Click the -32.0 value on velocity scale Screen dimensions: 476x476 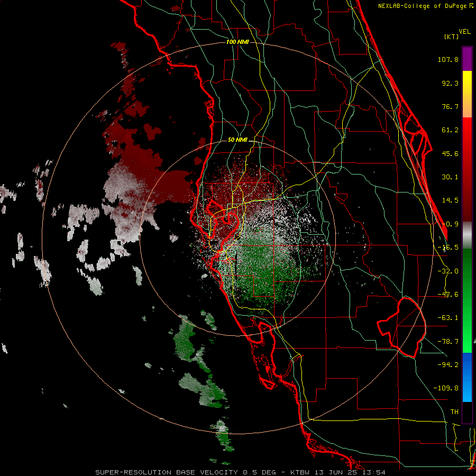(448, 271)
